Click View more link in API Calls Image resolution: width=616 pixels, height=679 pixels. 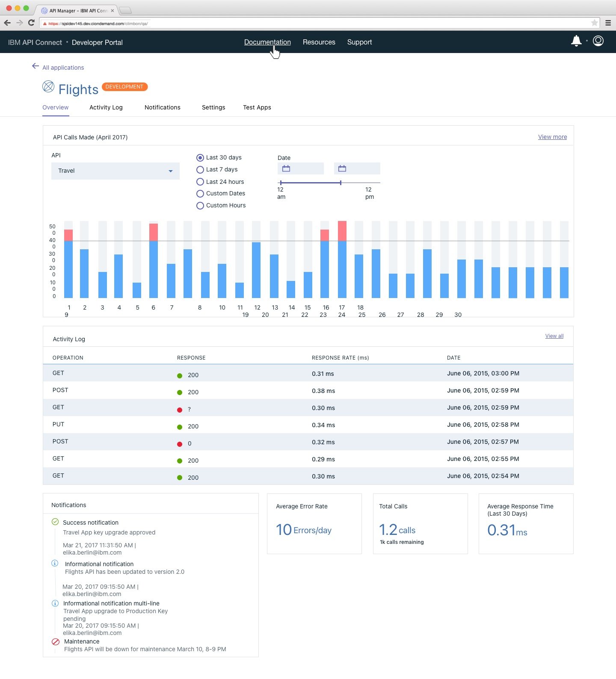pos(553,137)
